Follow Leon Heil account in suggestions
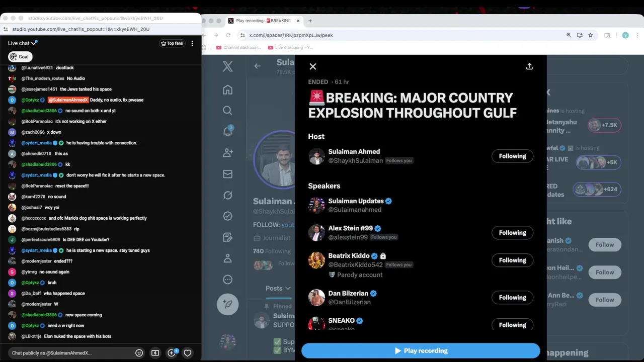Image resolution: width=644 pixels, height=362 pixels. point(605,273)
